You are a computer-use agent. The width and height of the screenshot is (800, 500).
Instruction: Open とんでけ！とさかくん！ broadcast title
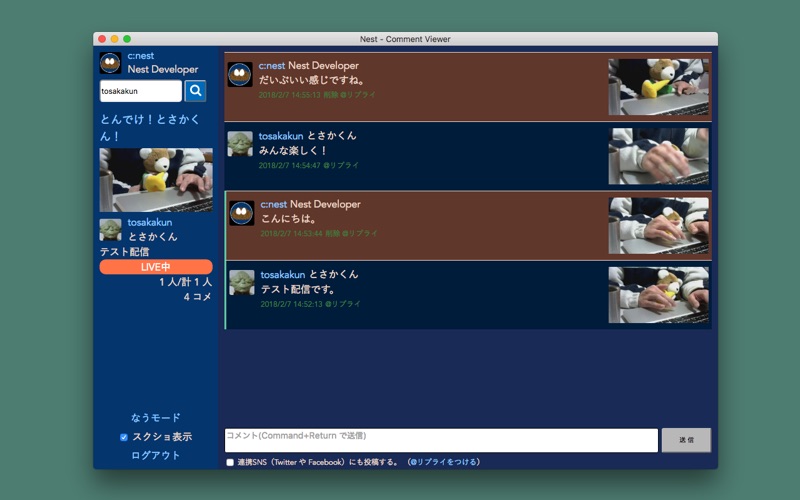click(150, 128)
